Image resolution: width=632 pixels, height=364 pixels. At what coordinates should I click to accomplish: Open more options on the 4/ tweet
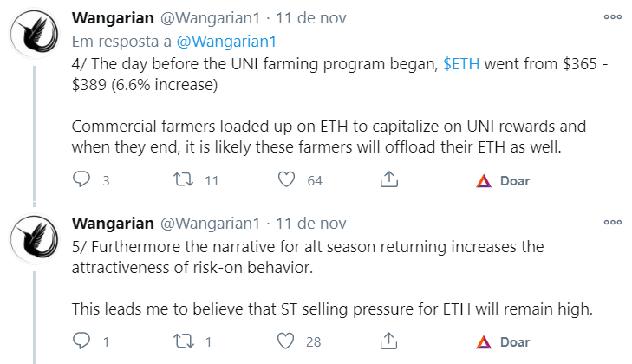click(x=613, y=17)
